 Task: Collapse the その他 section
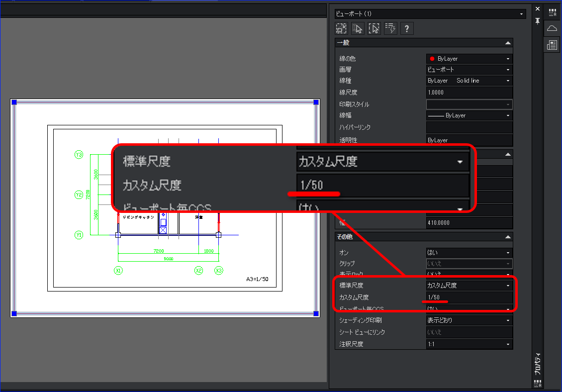pos(508,237)
